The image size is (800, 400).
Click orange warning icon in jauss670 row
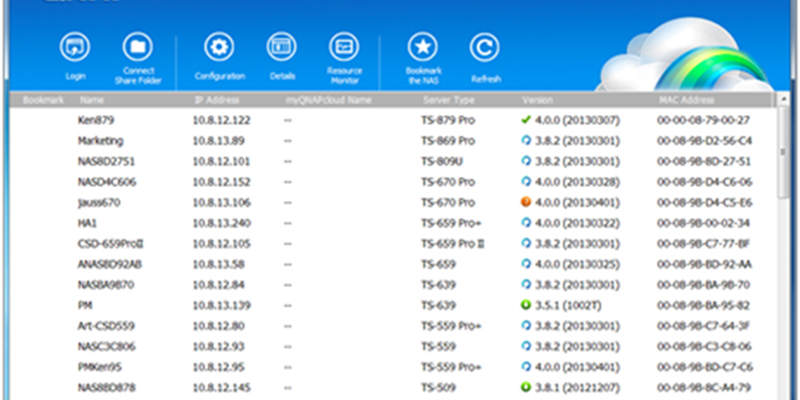[x=526, y=202]
